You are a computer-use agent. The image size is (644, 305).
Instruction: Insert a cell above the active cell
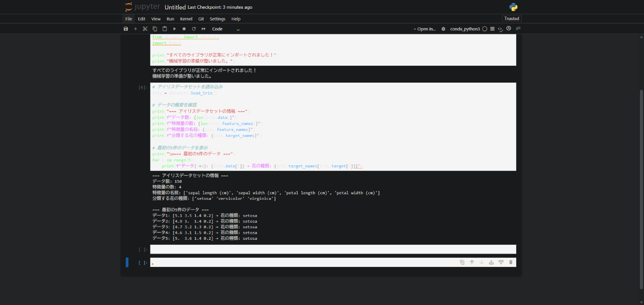tap(491, 262)
